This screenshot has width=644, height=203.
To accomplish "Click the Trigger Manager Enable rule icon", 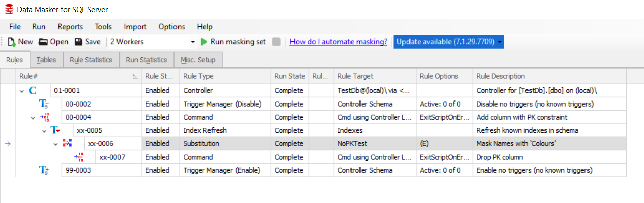I will pos(44,170).
